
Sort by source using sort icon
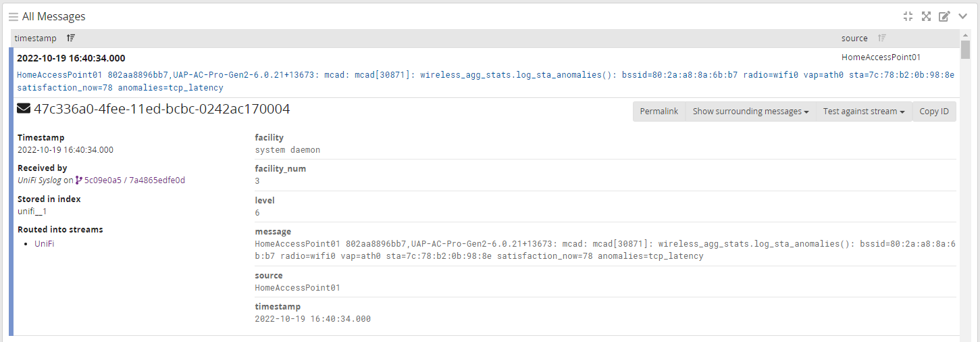point(882,39)
